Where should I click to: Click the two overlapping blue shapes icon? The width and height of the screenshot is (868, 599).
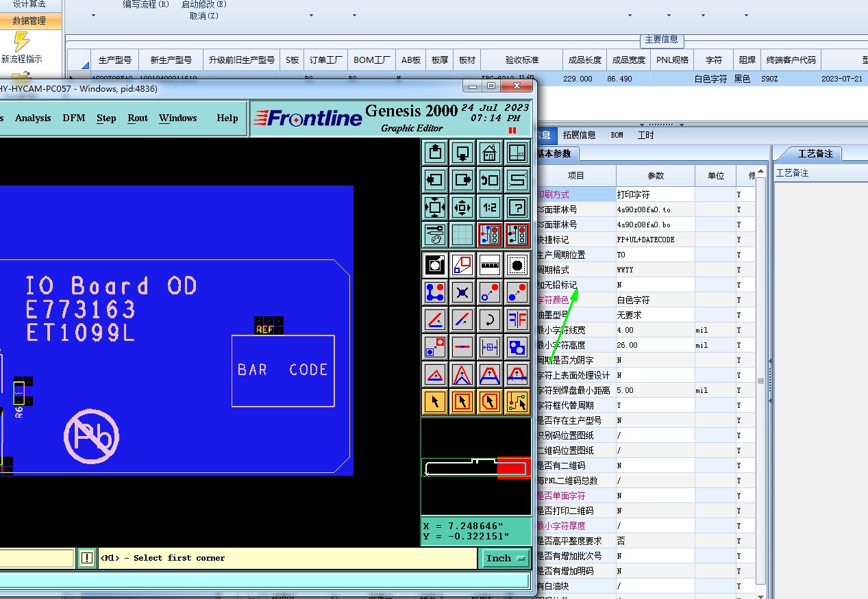[517, 346]
